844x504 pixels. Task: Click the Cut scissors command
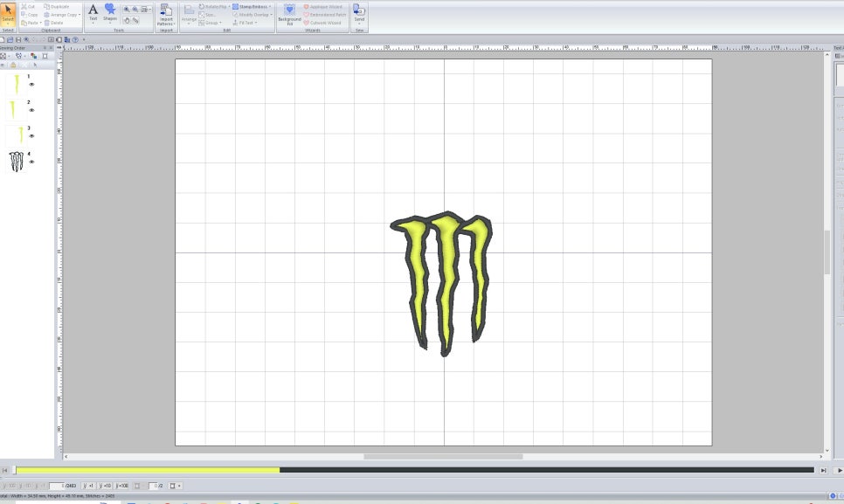click(x=28, y=6)
